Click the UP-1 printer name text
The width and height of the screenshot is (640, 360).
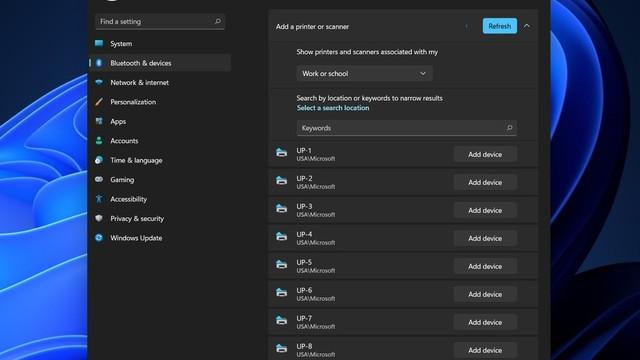(x=304, y=150)
